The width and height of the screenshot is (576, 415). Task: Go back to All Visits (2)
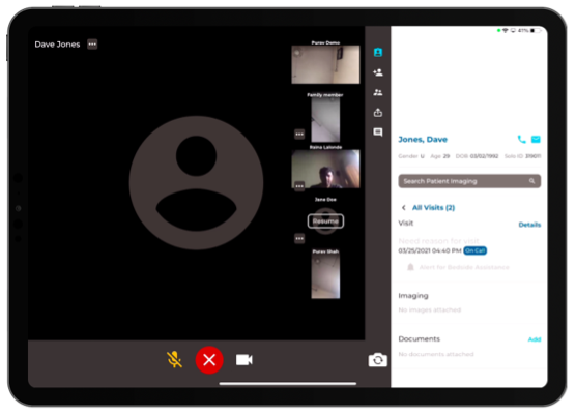coord(428,208)
